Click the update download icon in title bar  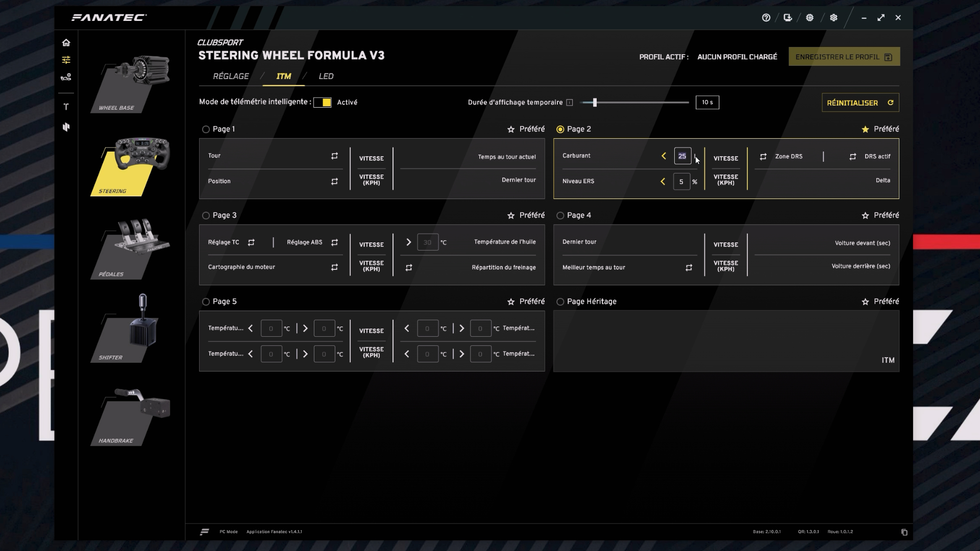click(x=788, y=17)
